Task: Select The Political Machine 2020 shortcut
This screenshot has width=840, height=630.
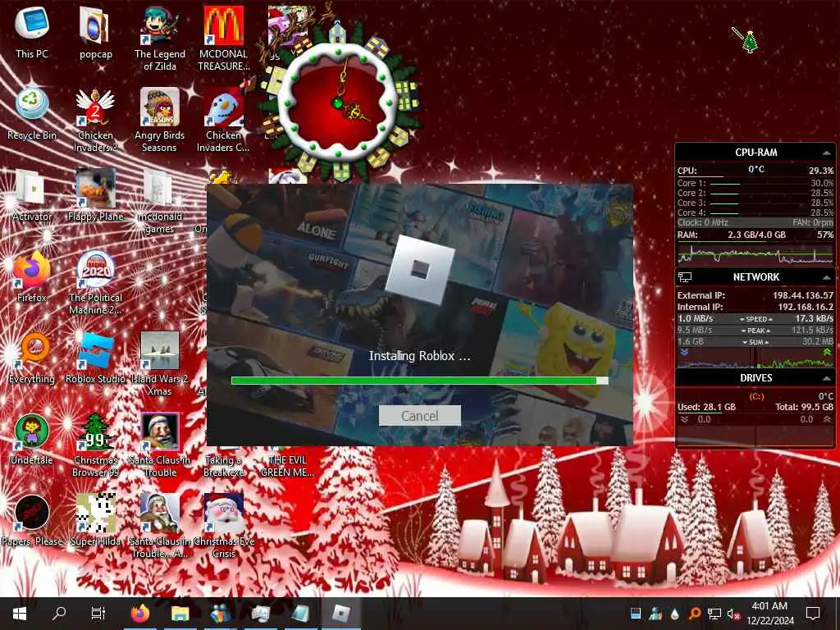Action: (x=95, y=282)
